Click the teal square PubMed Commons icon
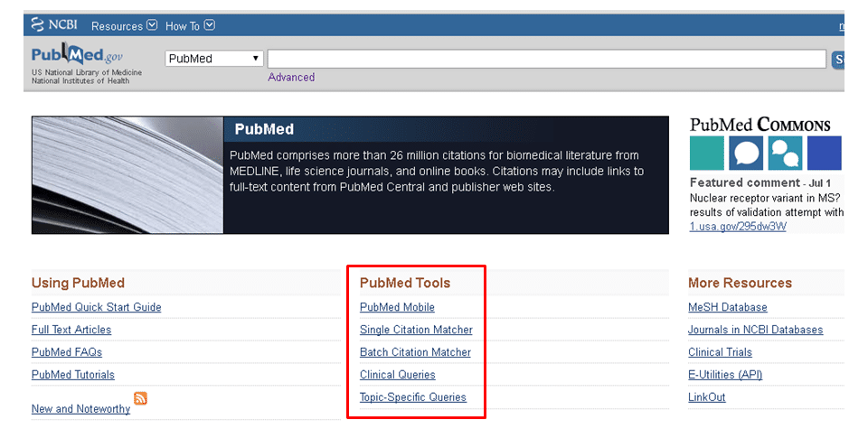Screen dimensions: 868x448 [706, 154]
